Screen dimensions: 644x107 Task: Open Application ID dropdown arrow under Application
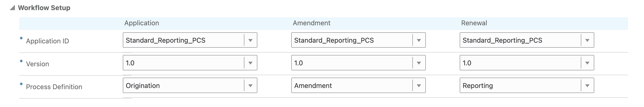[x=250, y=40]
